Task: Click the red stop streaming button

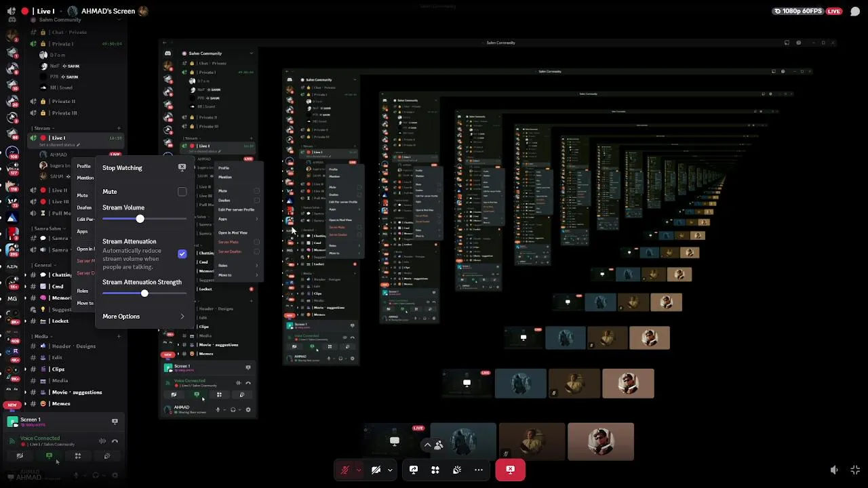Action: (510, 470)
